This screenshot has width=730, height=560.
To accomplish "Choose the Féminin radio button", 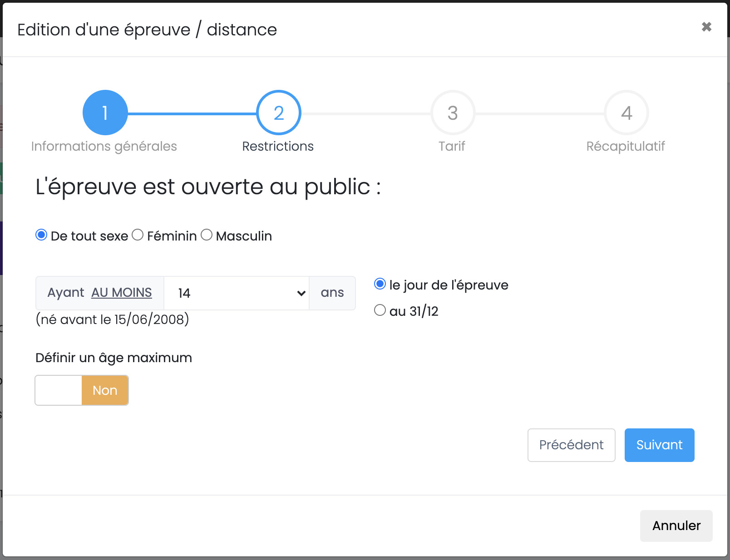I will (x=138, y=235).
